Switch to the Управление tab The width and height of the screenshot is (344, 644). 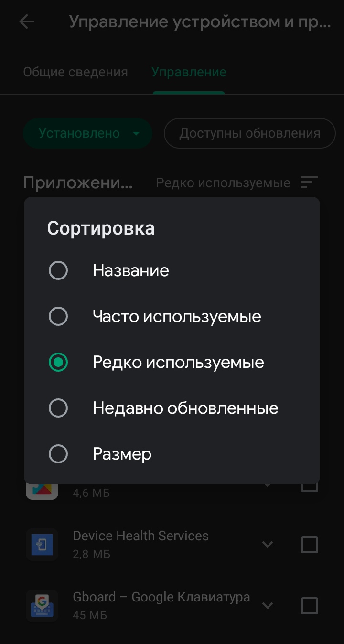188,72
